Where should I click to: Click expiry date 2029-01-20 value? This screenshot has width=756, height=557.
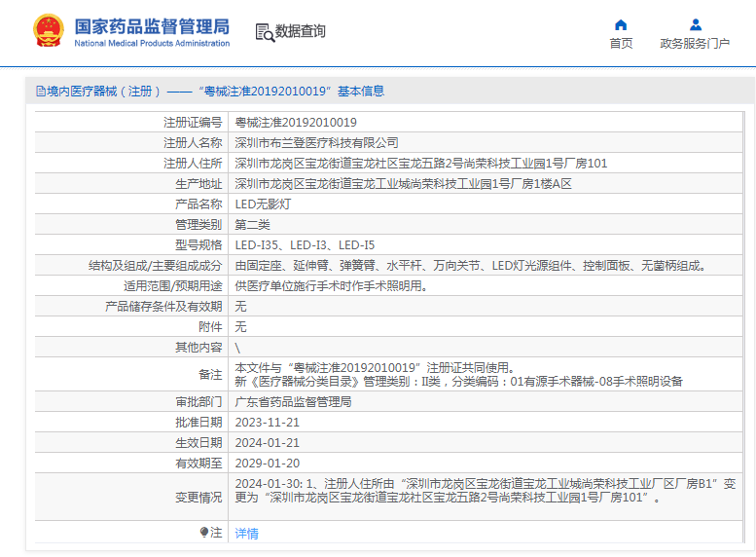tap(268, 463)
